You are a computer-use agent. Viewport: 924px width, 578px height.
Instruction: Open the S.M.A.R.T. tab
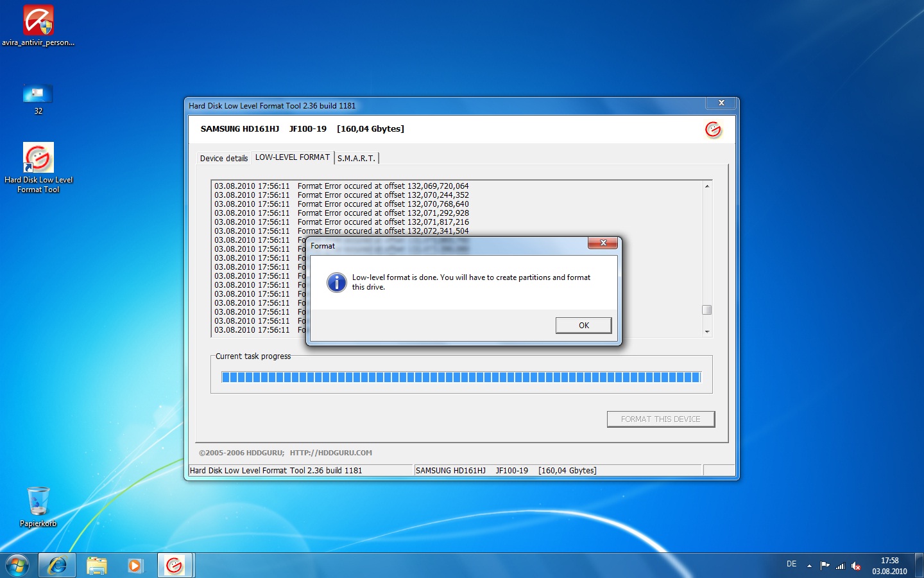click(356, 159)
